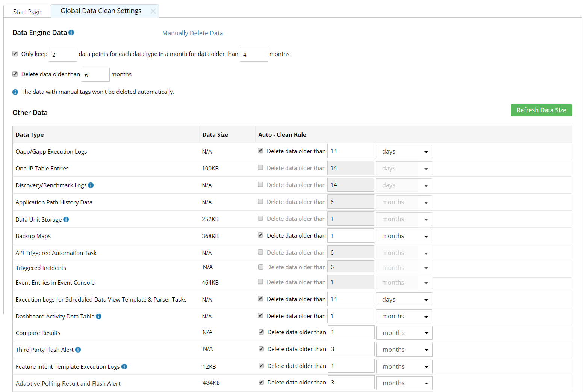The height and width of the screenshot is (392, 584).
Task: Open Feature Intent Template Execution Logs info icon
Action: tap(124, 366)
